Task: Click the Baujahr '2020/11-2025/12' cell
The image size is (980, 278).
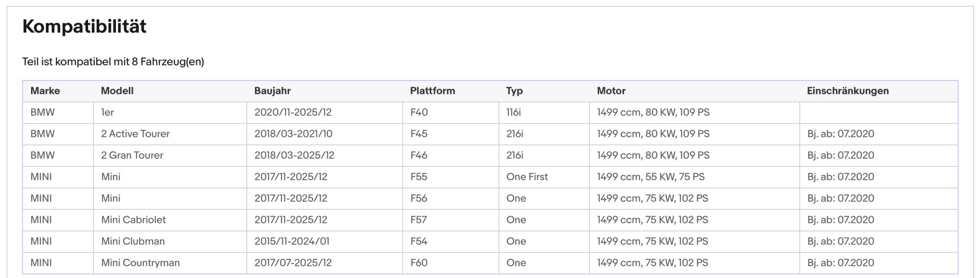Action: click(x=324, y=113)
